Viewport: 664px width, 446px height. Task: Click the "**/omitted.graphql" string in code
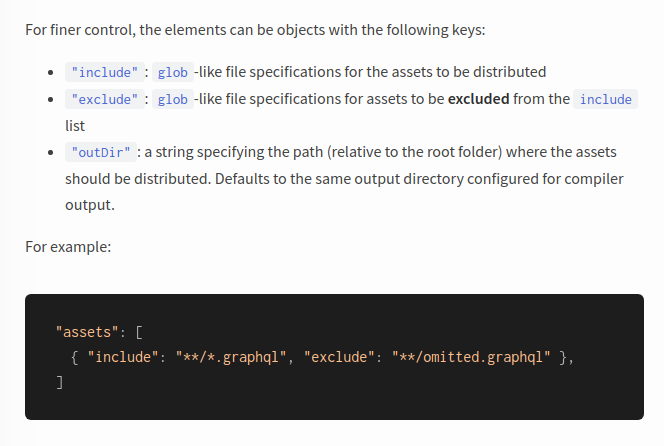(471, 357)
